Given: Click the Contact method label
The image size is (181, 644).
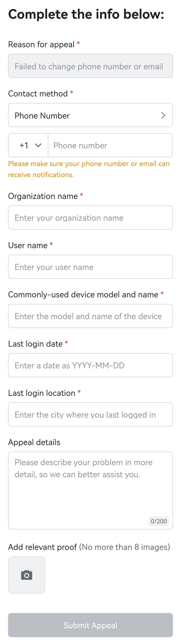Looking at the screenshot, I should tap(38, 94).
